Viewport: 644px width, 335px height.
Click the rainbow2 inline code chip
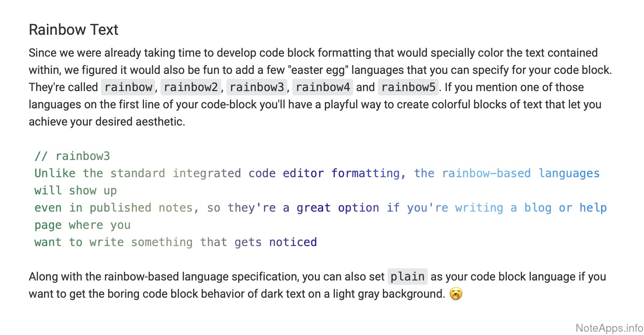tap(191, 87)
